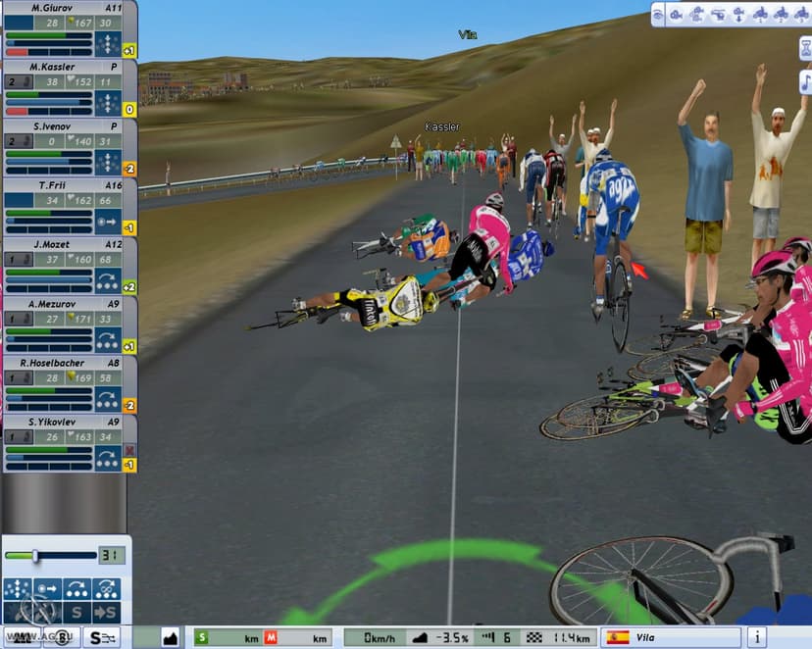Select relay order in command panel
The height and width of the screenshot is (649, 812).
click(x=76, y=589)
